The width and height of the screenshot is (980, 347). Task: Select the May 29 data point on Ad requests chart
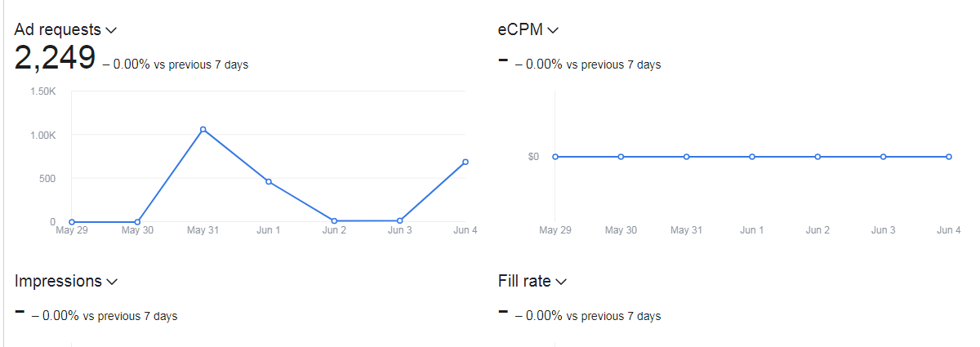point(72,221)
